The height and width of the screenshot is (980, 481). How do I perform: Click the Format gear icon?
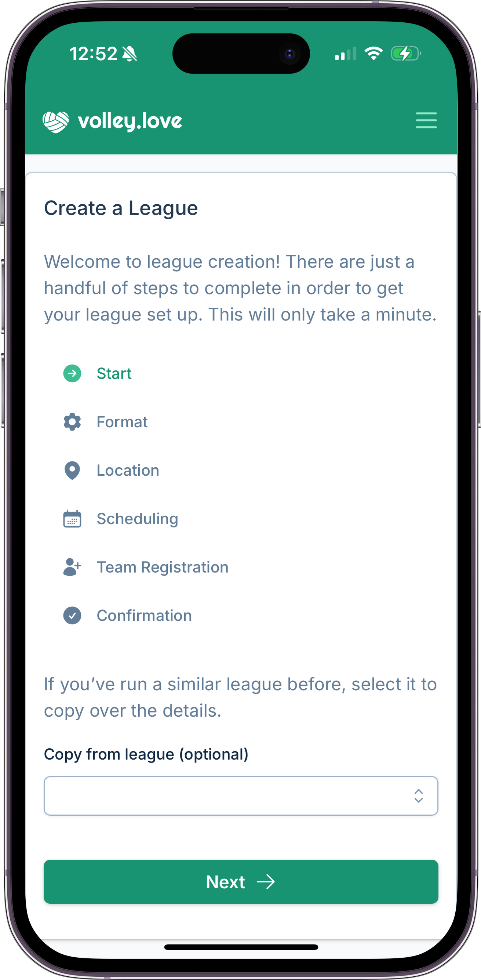click(x=72, y=422)
